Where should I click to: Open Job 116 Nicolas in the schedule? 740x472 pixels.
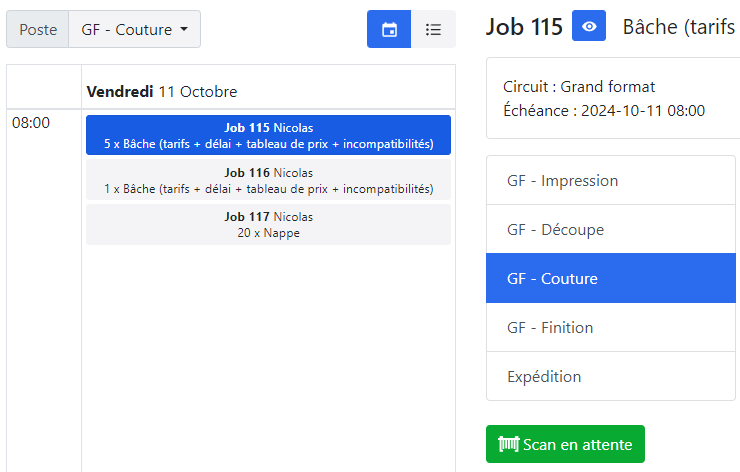coord(268,180)
